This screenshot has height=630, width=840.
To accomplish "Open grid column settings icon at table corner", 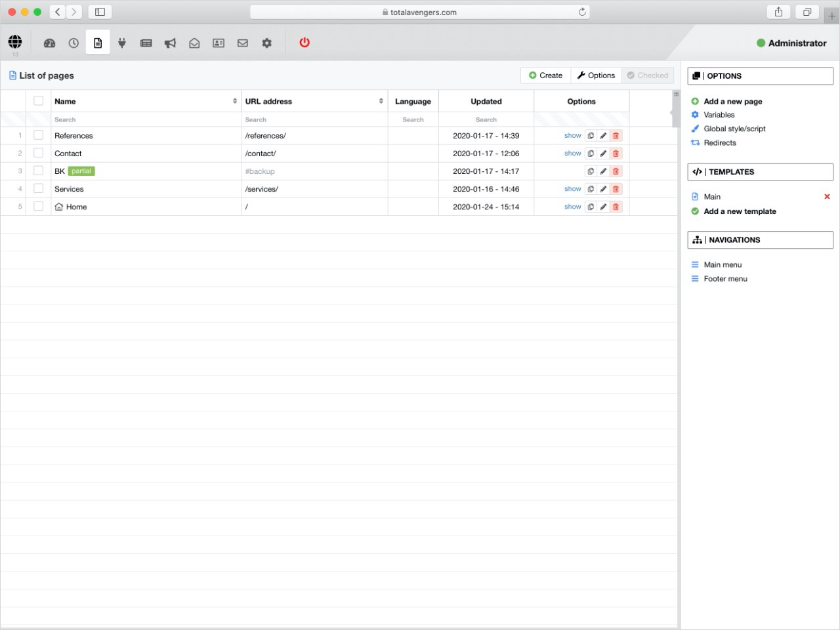I will (x=676, y=94).
